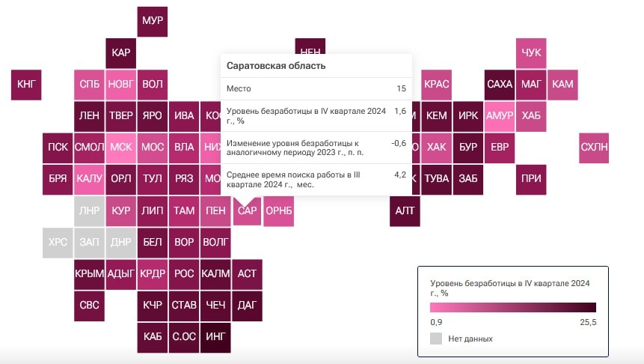644x364 pixels.
Task: Select the grey ХРС no-data tile
Action: pos(58,243)
